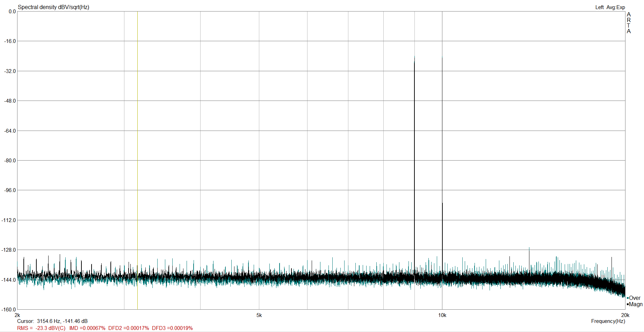Click the '-48.0' y-axis label
The height and width of the screenshot is (332, 644).
pos(10,101)
